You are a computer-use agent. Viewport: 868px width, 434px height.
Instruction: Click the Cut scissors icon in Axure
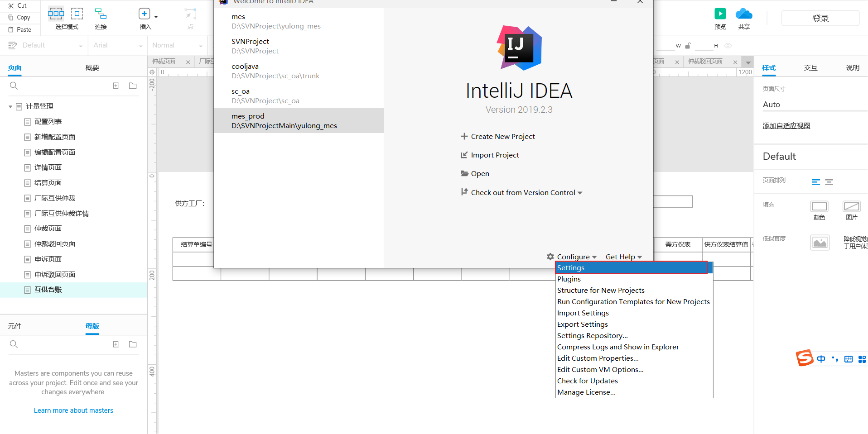pos(11,6)
